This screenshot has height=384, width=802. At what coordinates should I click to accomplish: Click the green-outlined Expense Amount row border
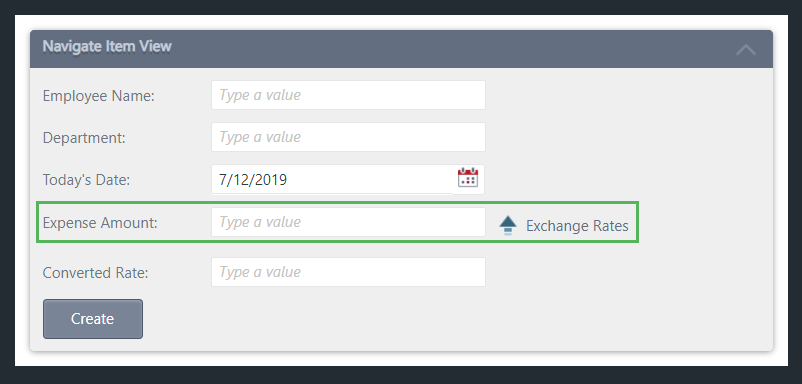[x=338, y=203]
